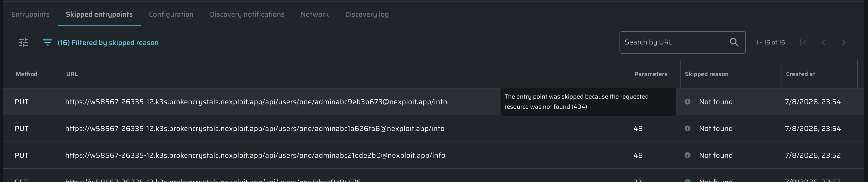Open the column settings sliders icon
This screenshot has height=182, width=868.
(x=23, y=42)
